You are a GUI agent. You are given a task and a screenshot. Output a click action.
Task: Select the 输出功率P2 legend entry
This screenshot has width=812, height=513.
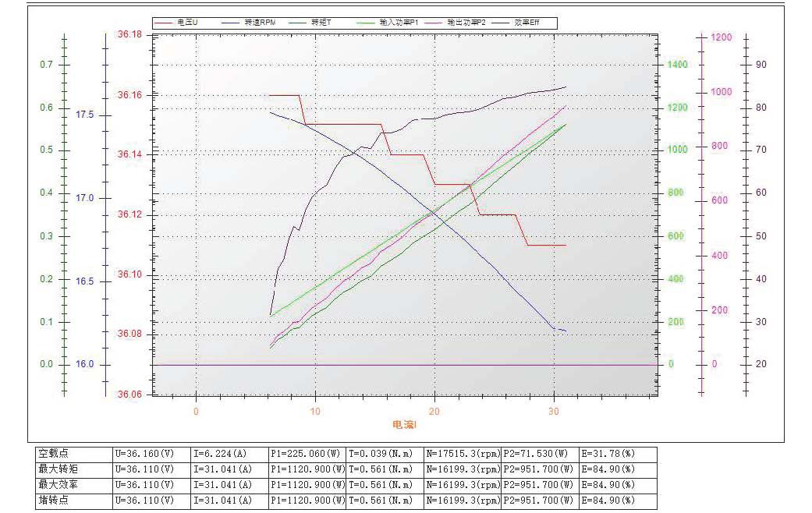(x=466, y=23)
